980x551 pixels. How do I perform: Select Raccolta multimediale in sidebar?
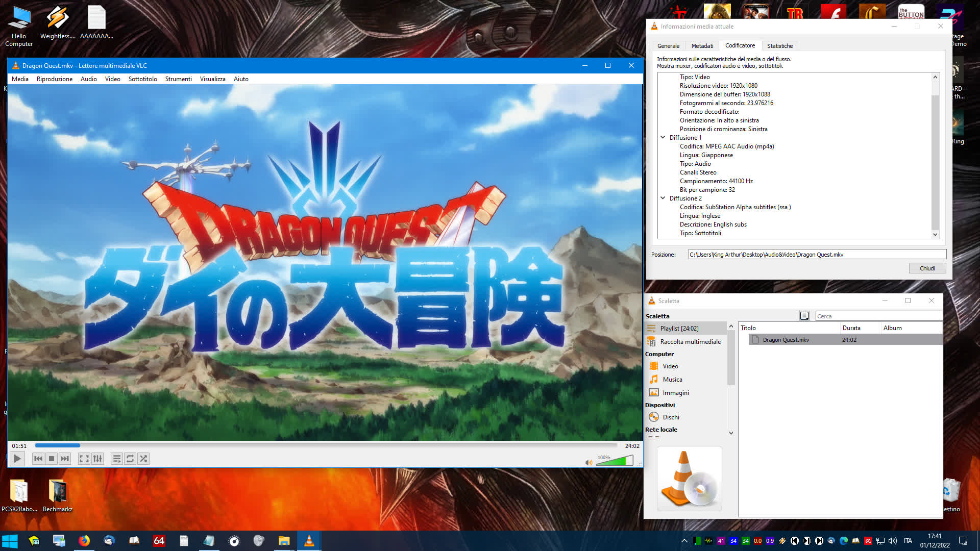690,342
